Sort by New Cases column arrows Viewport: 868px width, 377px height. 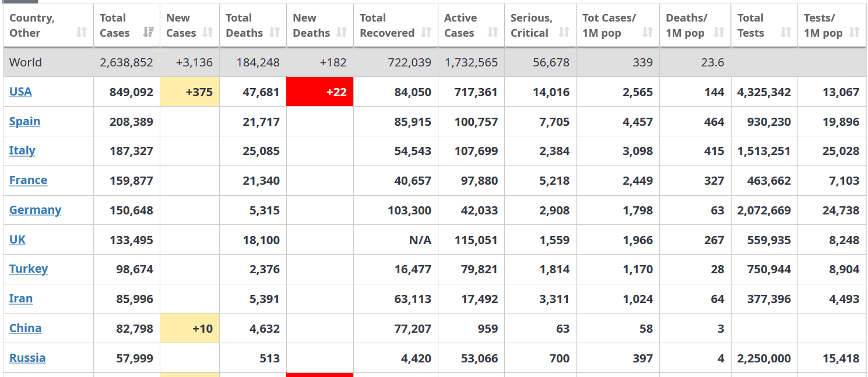208,33
